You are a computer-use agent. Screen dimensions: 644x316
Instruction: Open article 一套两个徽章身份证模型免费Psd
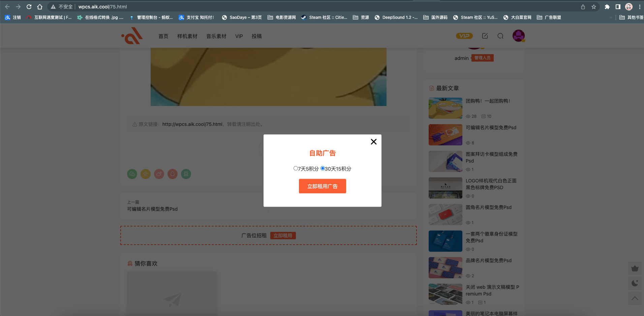coord(492,237)
